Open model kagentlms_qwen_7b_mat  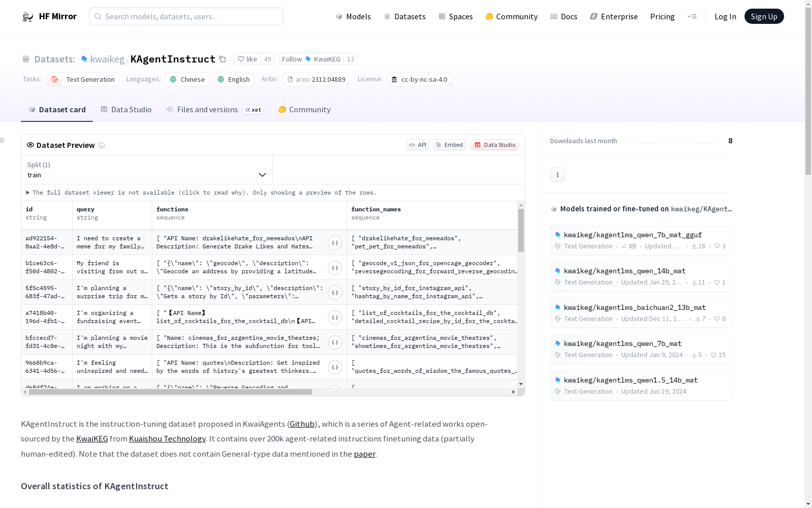pyautogui.click(x=641, y=349)
